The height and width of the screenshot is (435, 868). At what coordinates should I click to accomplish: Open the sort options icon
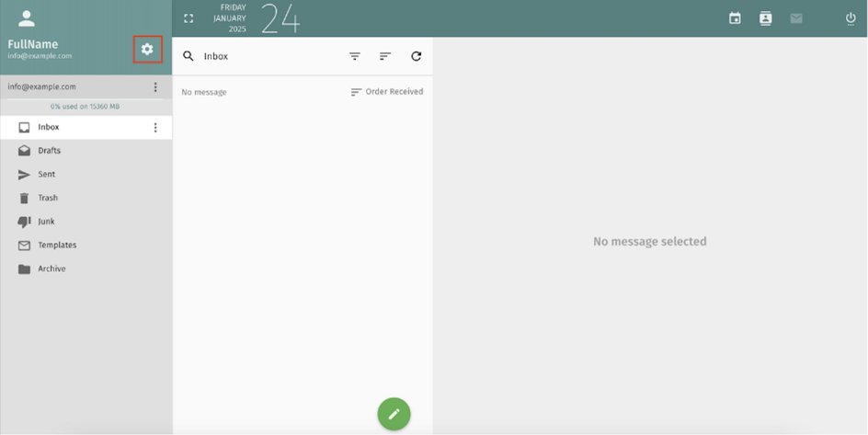click(x=385, y=56)
